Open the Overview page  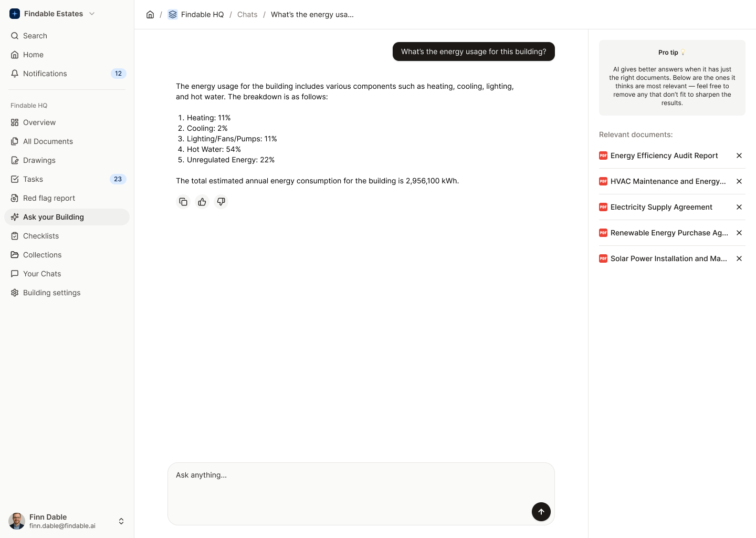coord(67,122)
